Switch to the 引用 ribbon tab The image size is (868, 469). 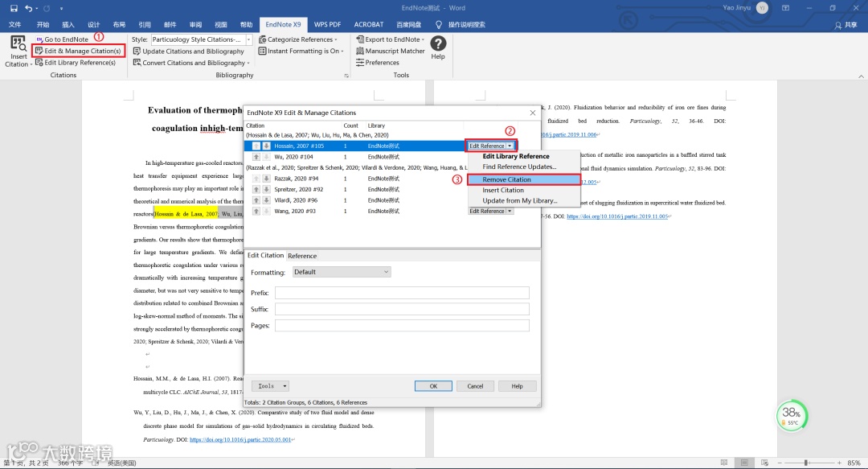[145, 24]
